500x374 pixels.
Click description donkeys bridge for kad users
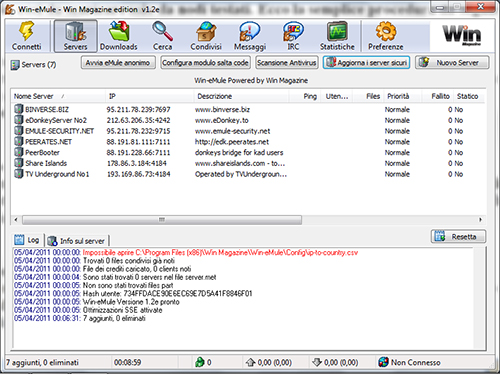click(239, 153)
